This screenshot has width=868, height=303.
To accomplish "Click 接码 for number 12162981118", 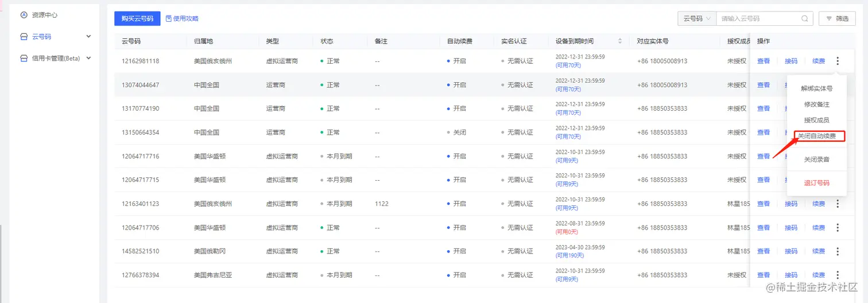I will [791, 61].
